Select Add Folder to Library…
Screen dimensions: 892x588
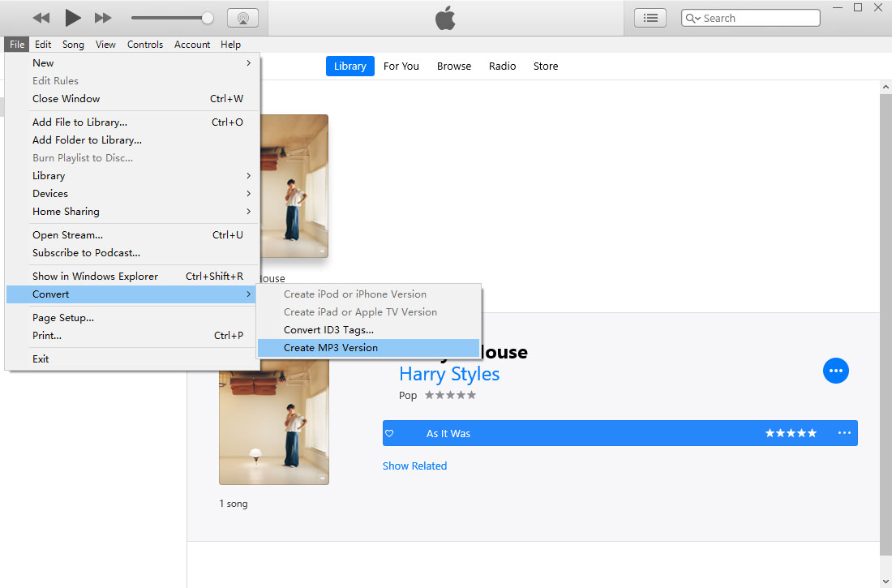pyautogui.click(x=132, y=140)
